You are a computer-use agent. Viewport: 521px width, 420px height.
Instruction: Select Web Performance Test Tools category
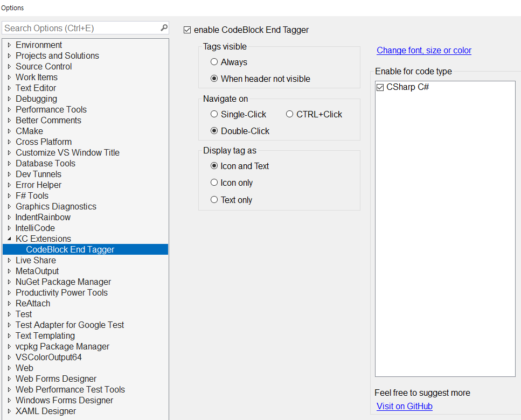point(70,389)
